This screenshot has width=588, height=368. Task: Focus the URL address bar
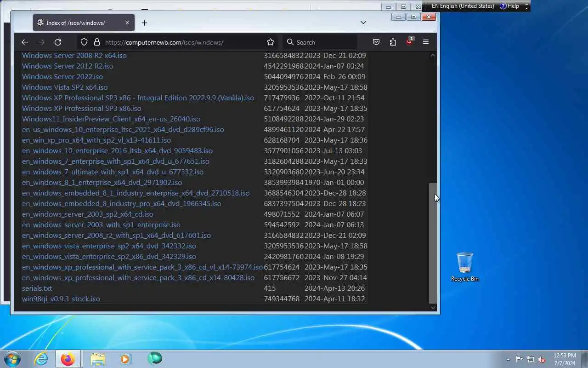177,42
